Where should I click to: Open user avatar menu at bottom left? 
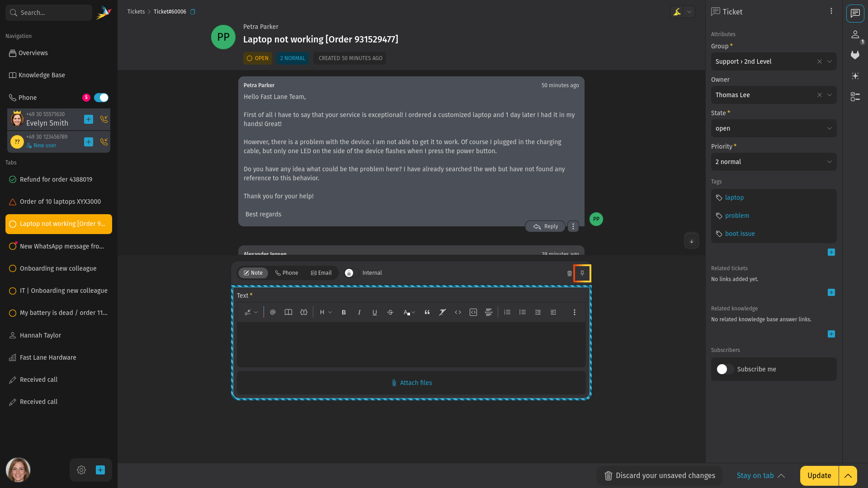tap(18, 470)
